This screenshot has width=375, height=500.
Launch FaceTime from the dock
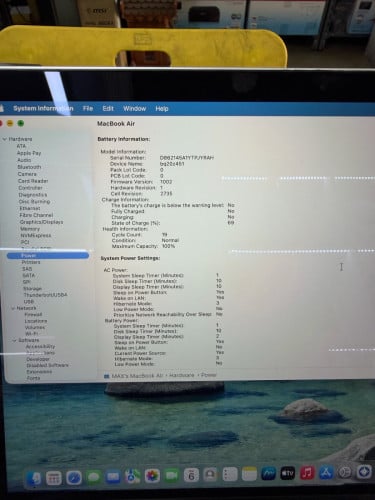click(x=172, y=475)
